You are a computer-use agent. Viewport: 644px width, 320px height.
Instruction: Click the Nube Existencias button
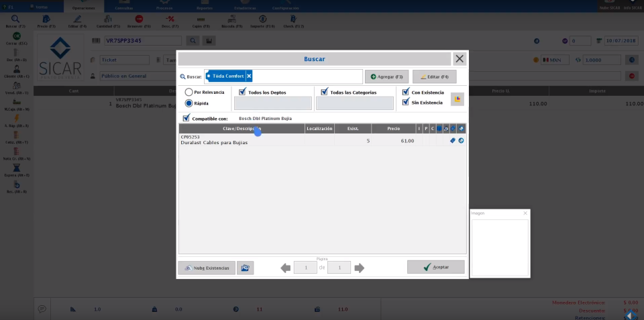pos(207,268)
